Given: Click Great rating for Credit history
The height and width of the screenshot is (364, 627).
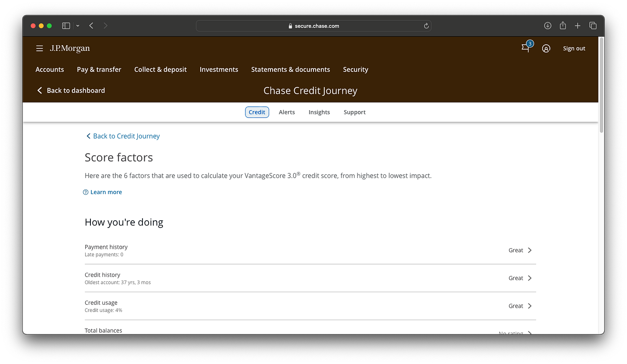Looking at the screenshot, I should click(x=515, y=278).
